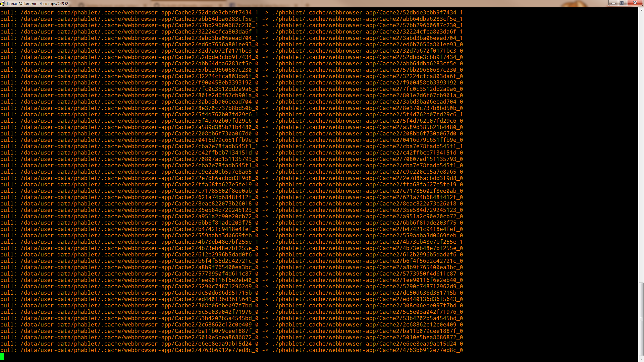
Task: Click the green terminal cursor block
Action: (x=2, y=356)
